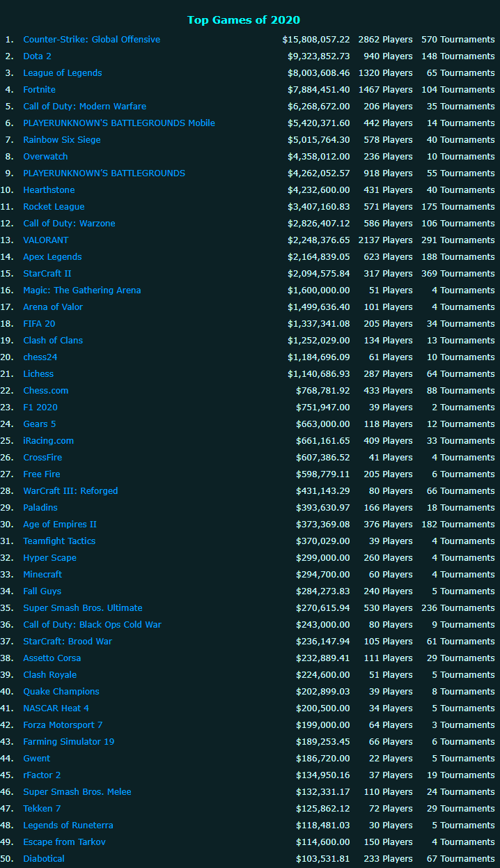The height and width of the screenshot is (868, 500).
Task: Select the Minecraft link
Action: pos(42,575)
